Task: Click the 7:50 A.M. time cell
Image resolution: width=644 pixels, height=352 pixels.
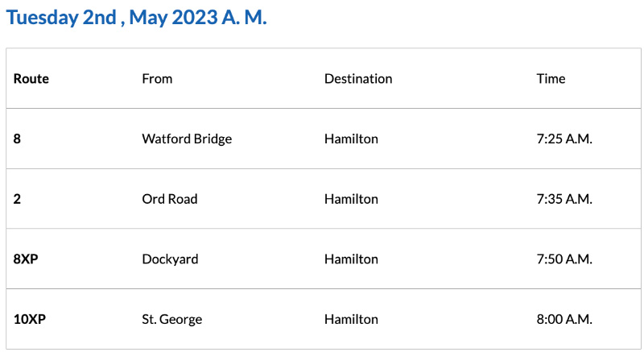Action: 564,259
